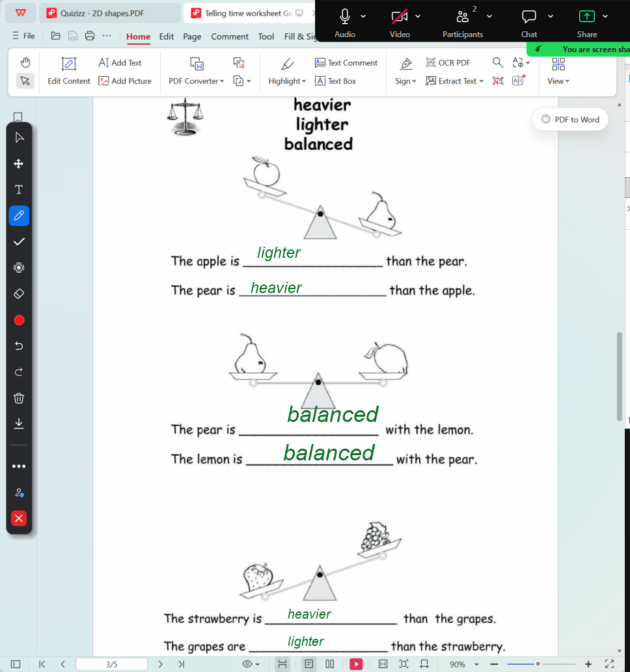
Task: Enter full screen mode
Action: (x=609, y=664)
